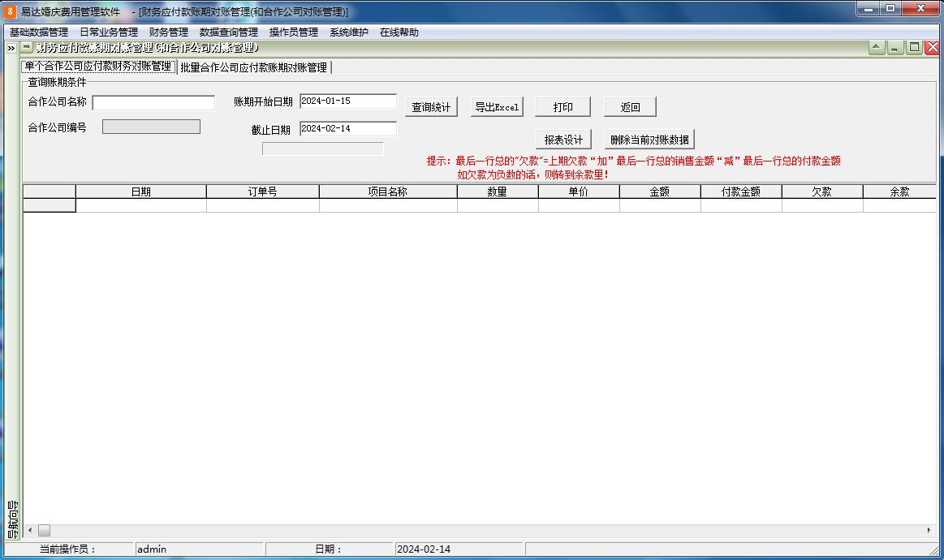Viewport: 944px width, 560px height.
Task: Focus the 合作公司名称 input field
Action: pos(153,103)
